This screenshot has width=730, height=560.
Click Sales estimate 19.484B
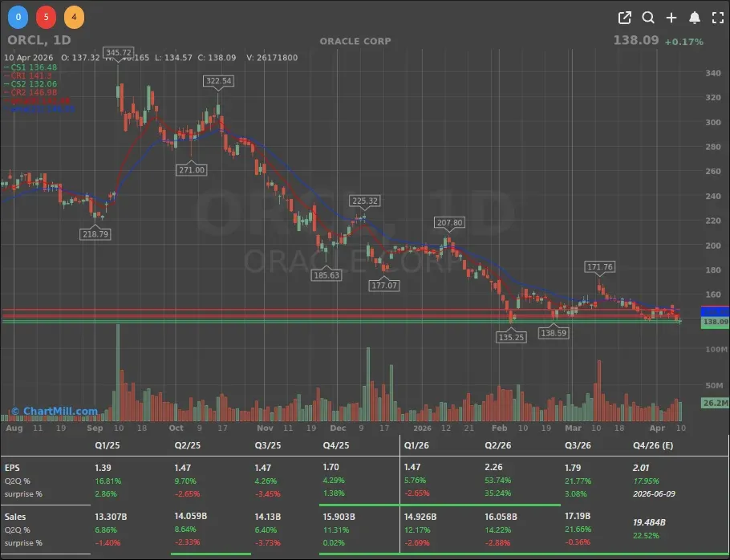pyautogui.click(x=649, y=522)
